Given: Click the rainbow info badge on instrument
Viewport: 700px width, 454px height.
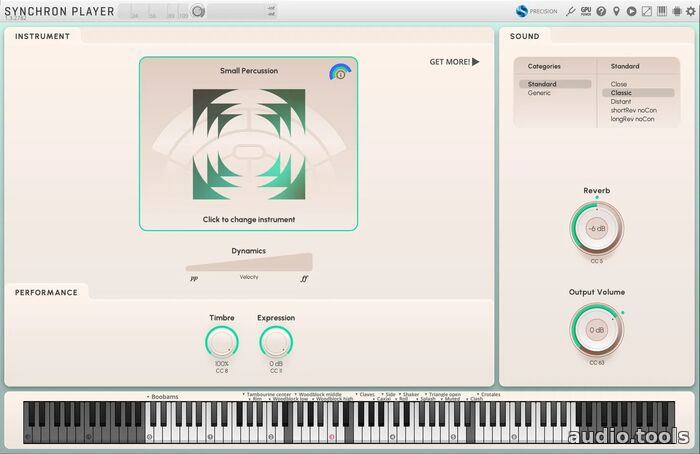Looking at the screenshot, I should (339, 73).
